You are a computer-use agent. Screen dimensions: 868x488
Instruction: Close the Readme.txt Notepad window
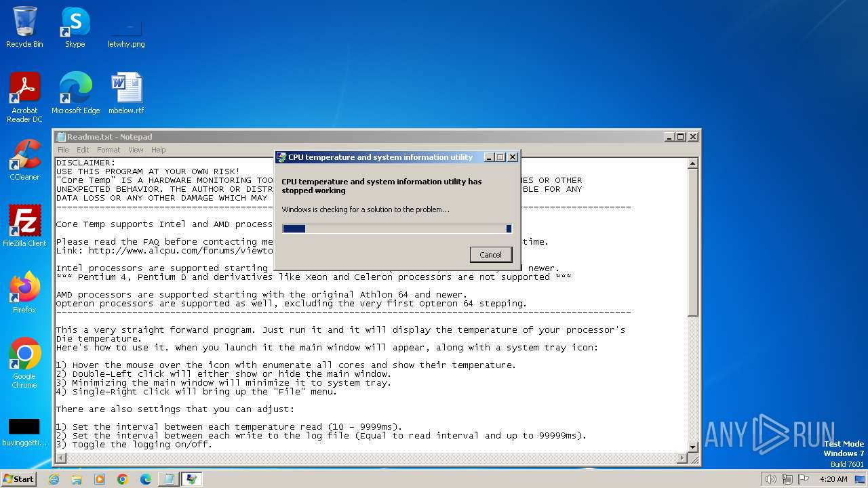(692, 136)
